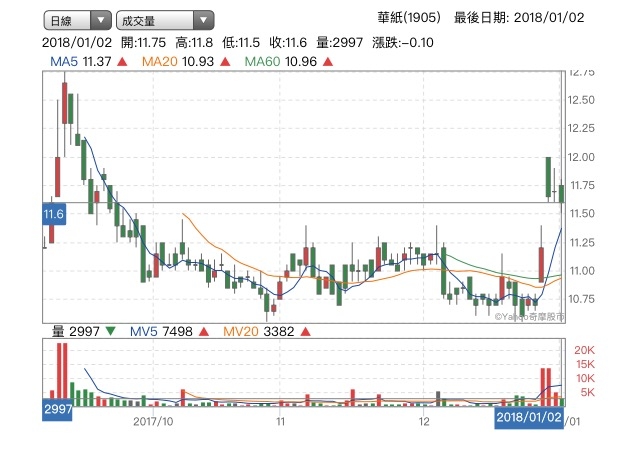This screenshot has height=471, width=640.
Task: Select the MA60 10.96 label
Action: (x=280, y=62)
